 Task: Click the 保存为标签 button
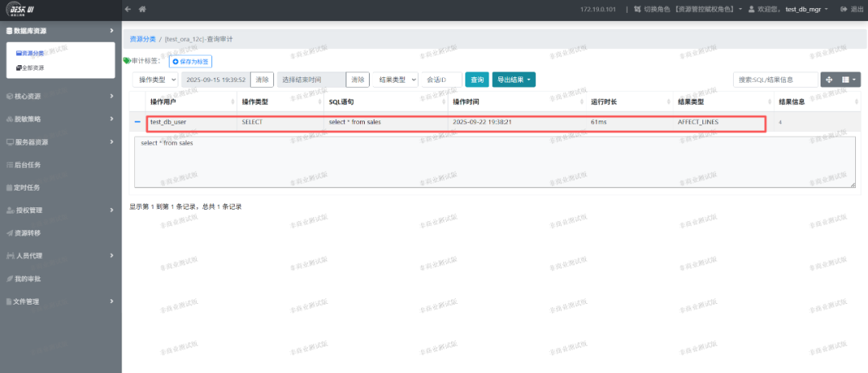[190, 61]
